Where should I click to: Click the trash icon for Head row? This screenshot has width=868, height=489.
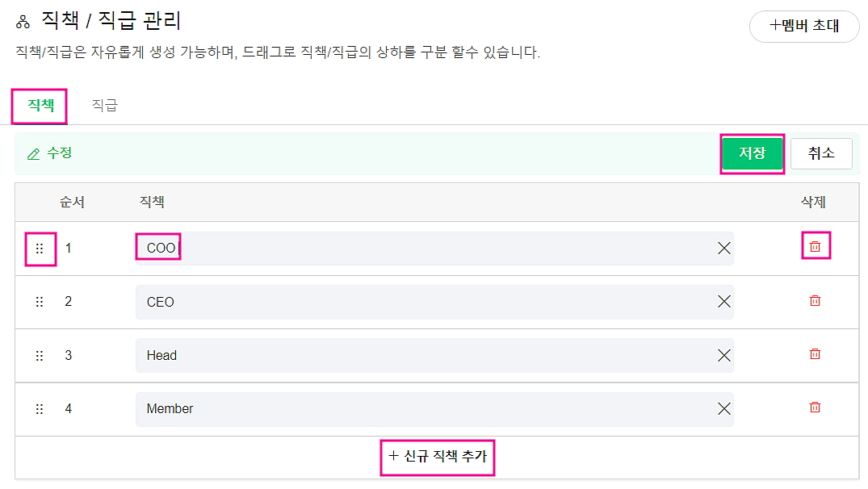coord(815,354)
